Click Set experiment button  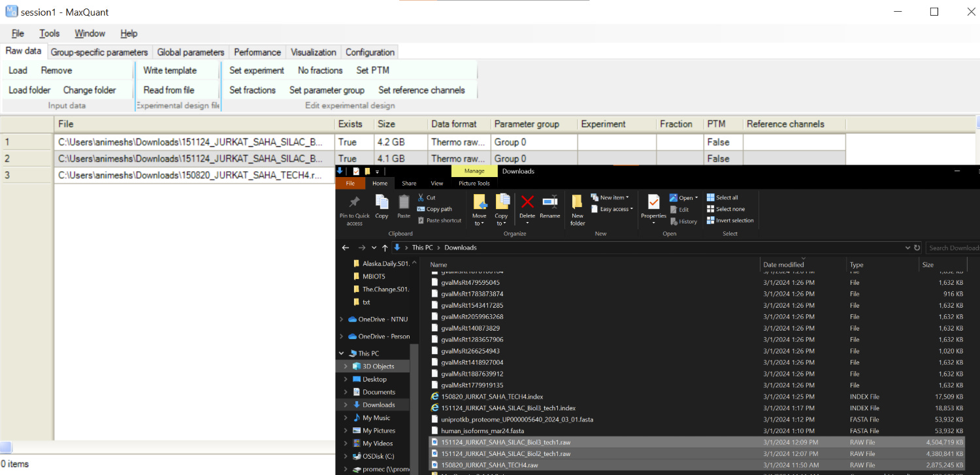tap(257, 71)
